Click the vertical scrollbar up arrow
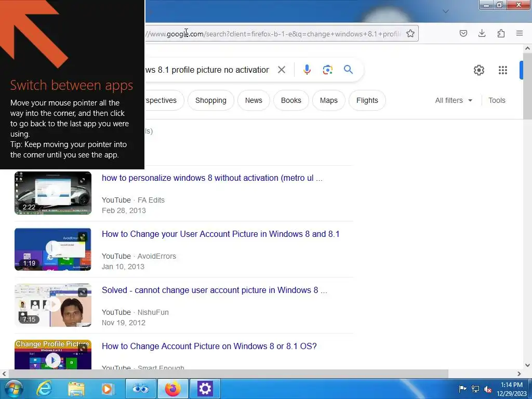The height and width of the screenshot is (399, 532). pos(527,48)
